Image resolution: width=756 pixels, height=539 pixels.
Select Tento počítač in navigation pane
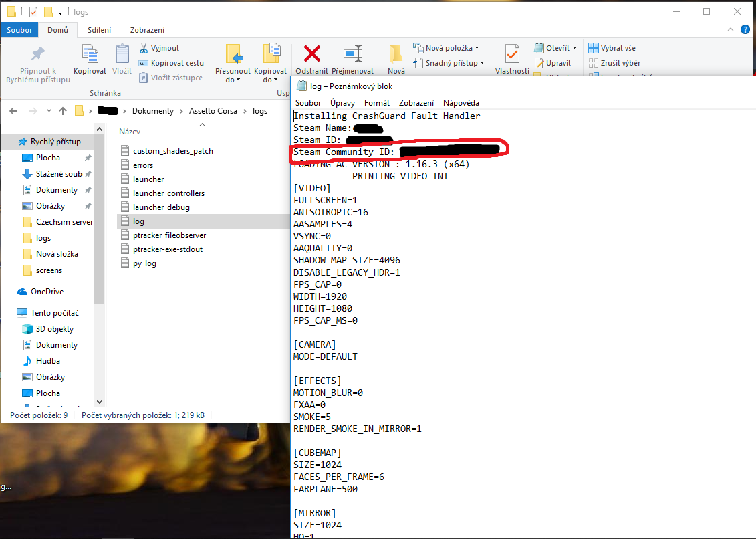point(47,313)
